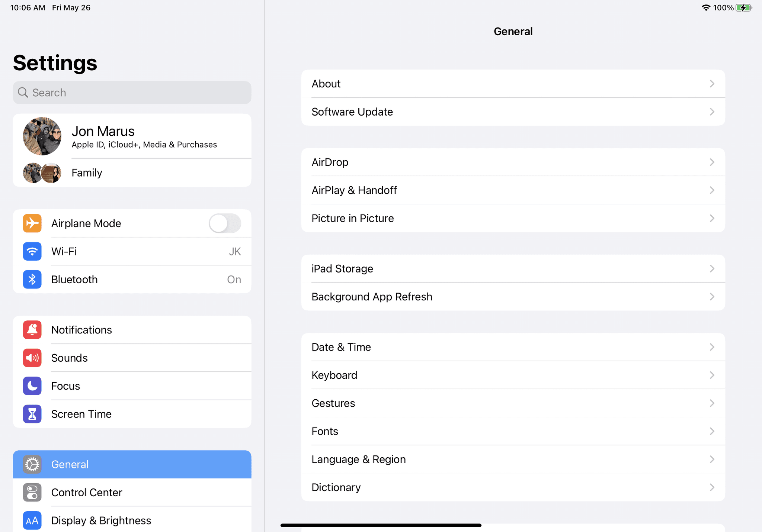The image size is (762, 532).
Task: Tap the Fri May 26 date in status bar
Action: point(71,8)
